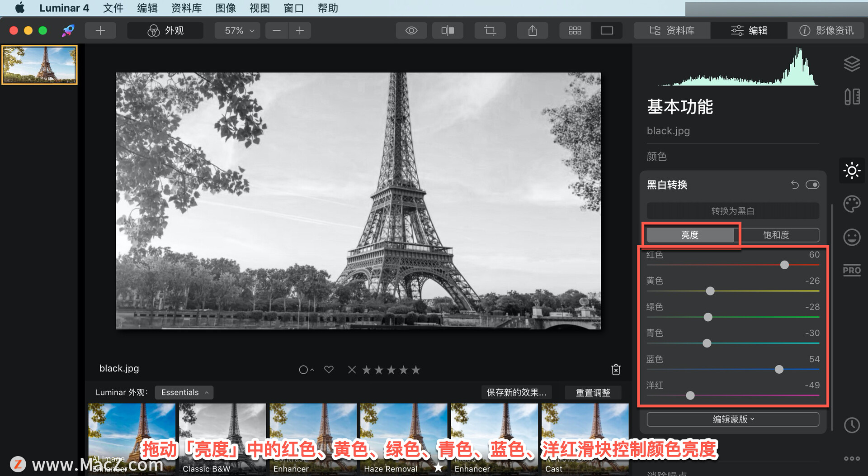The image size is (868, 476).
Task: Click the quick preview eye icon
Action: pyautogui.click(x=411, y=30)
